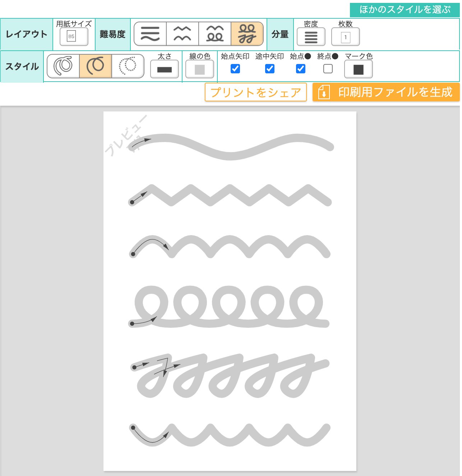This screenshot has width=462, height=476.
Task: Click the プリントをシェア share button
Action: tap(255, 92)
